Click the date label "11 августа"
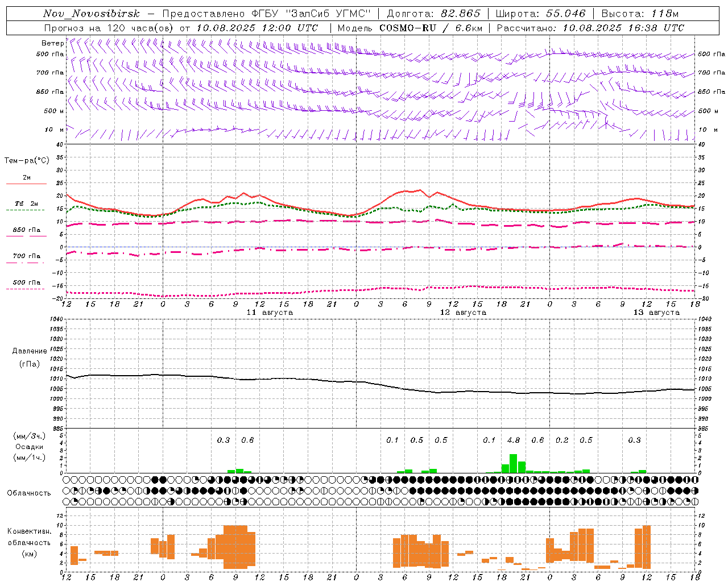 click(270, 313)
